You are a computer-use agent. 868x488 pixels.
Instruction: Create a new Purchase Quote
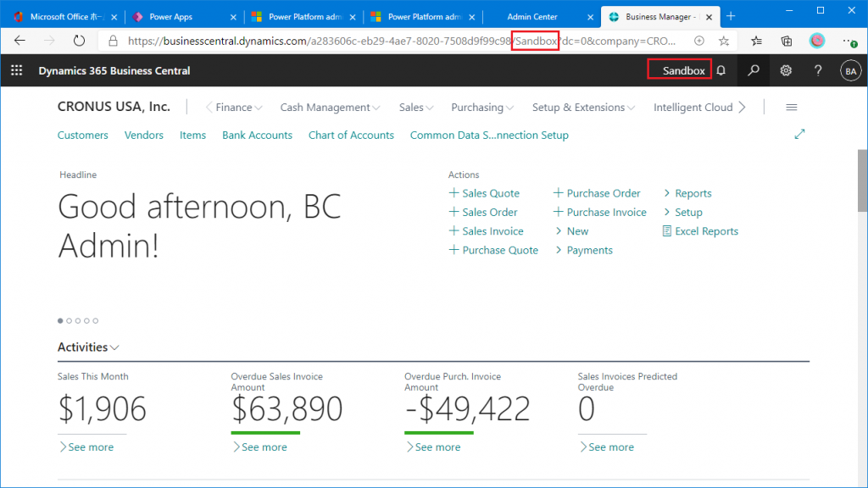click(x=493, y=250)
